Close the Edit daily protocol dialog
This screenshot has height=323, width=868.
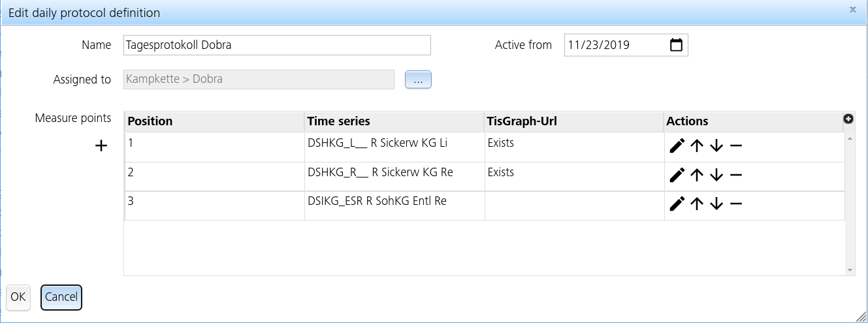[852, 10]
